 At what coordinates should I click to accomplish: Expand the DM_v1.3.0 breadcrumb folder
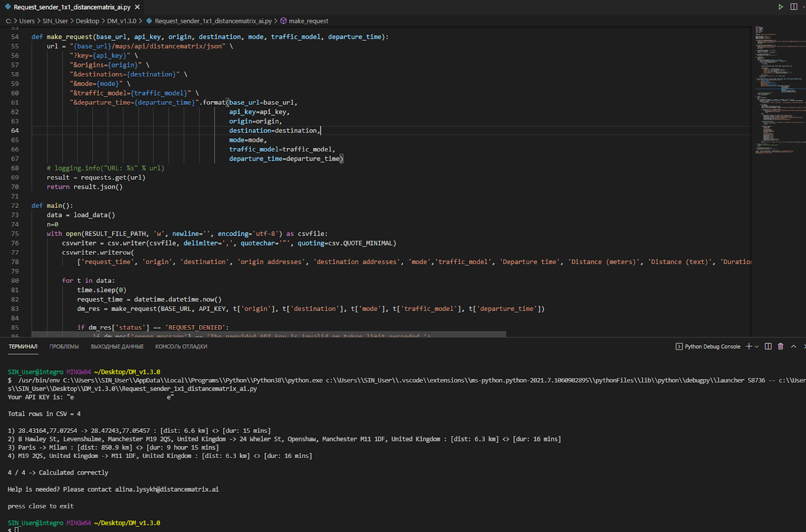click(121, 21)
